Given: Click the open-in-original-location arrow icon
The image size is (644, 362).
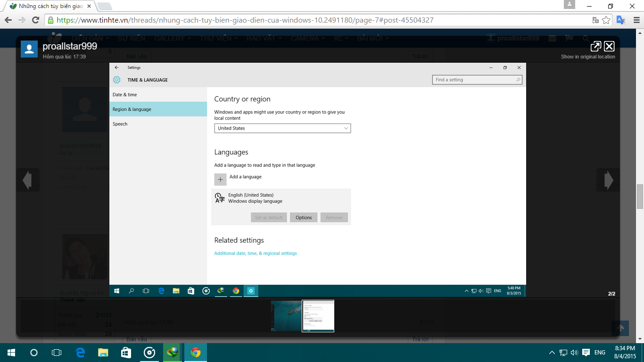Looking at the screenshot, I should pyautogui.click(x=595, y=46).
